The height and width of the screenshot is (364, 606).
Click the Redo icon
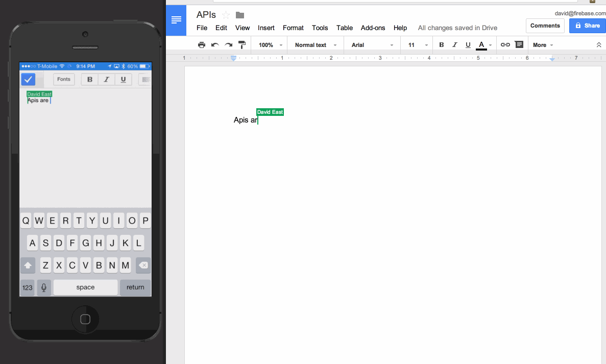(x=228, y=44)
